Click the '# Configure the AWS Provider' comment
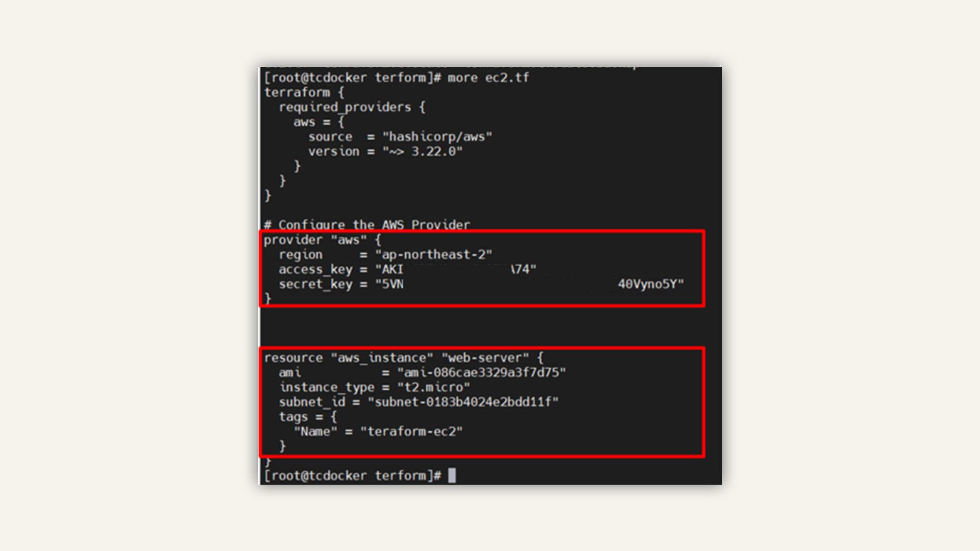 [367, 224]
